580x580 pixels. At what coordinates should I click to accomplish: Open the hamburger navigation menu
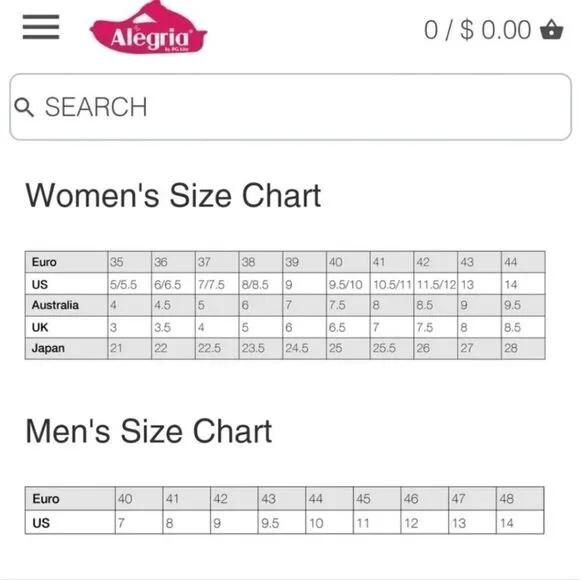click(x=41, y=27)
